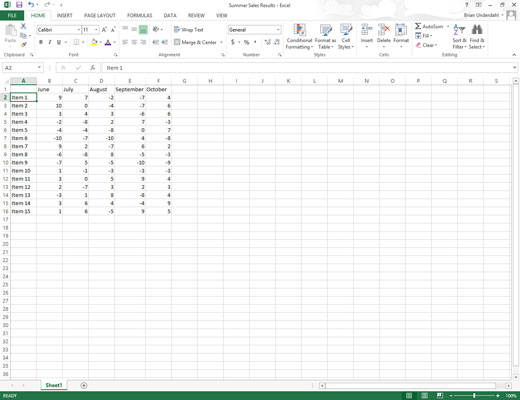
Task: Open the Clear dropdown in Editing
Action: tap(426, 45)
